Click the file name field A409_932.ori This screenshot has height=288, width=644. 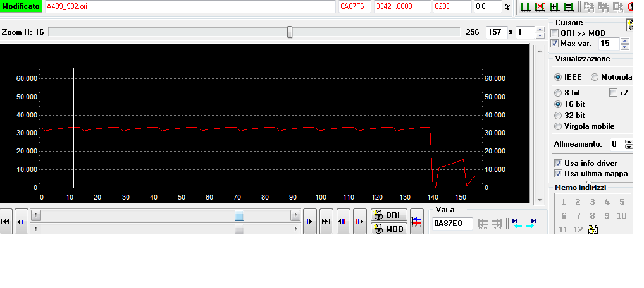(190, 6)
